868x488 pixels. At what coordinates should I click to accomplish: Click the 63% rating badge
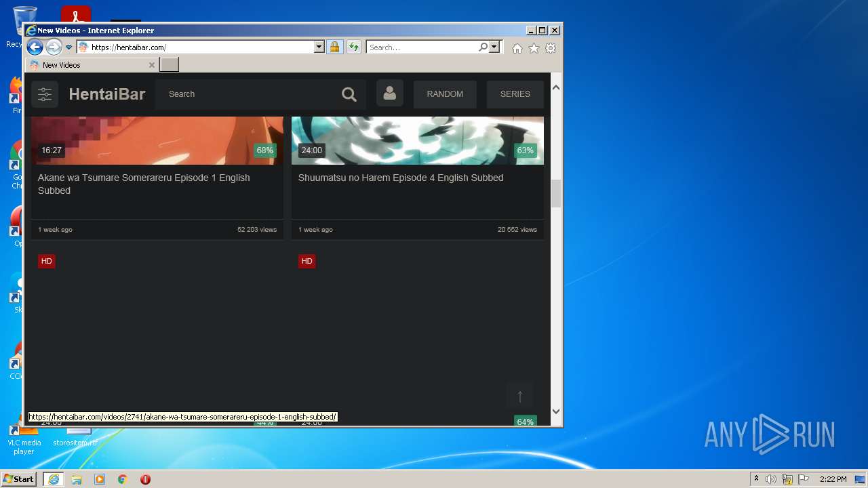pos(526,150)
